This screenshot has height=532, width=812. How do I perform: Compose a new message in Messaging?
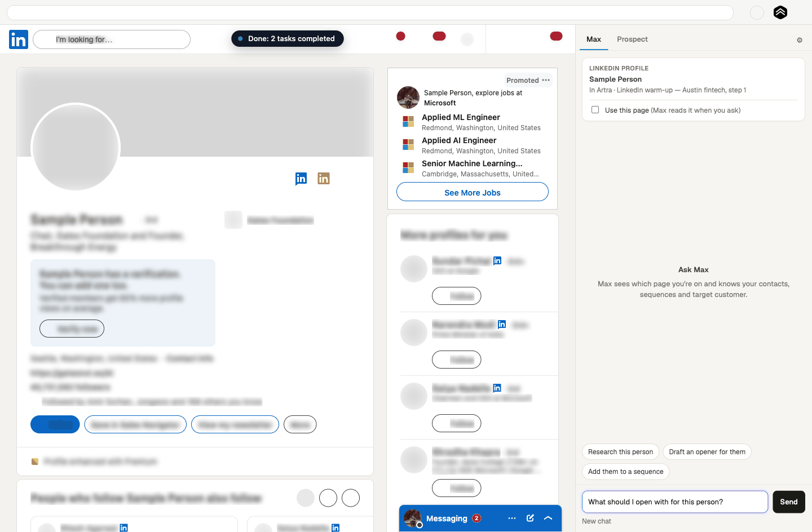click(x=530, y=518)
